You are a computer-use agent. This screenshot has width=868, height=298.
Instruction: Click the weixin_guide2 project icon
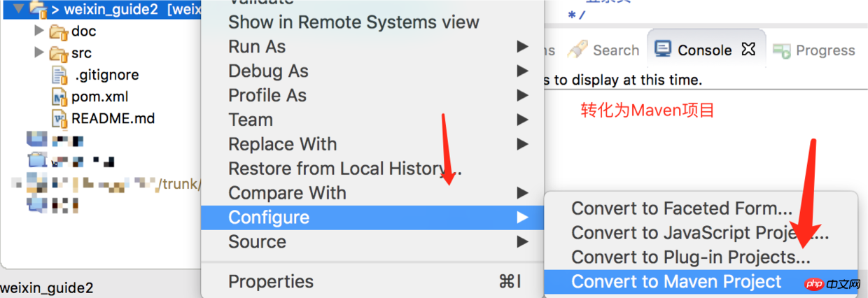click(38, 9)
